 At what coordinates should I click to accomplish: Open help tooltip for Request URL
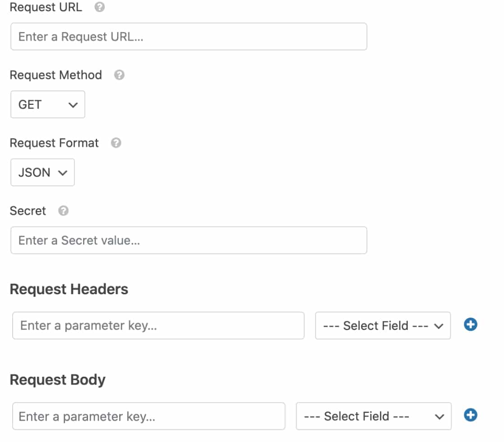[x=99, y=7]
